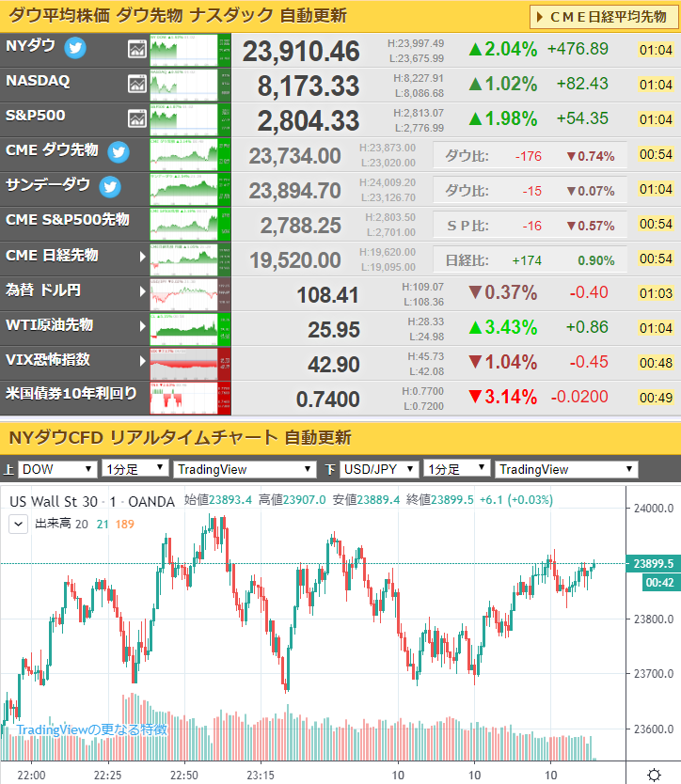Expand the CME 日経先物 row arrow
This screenshot has height=784, width=681.
pyautogui.click(x=143, y=257)
